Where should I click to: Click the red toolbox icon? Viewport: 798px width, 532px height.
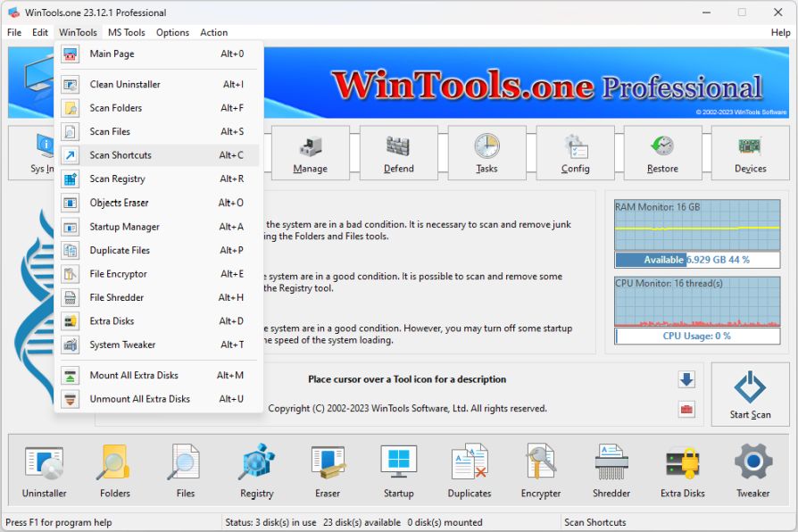click(x=686, y=410)
